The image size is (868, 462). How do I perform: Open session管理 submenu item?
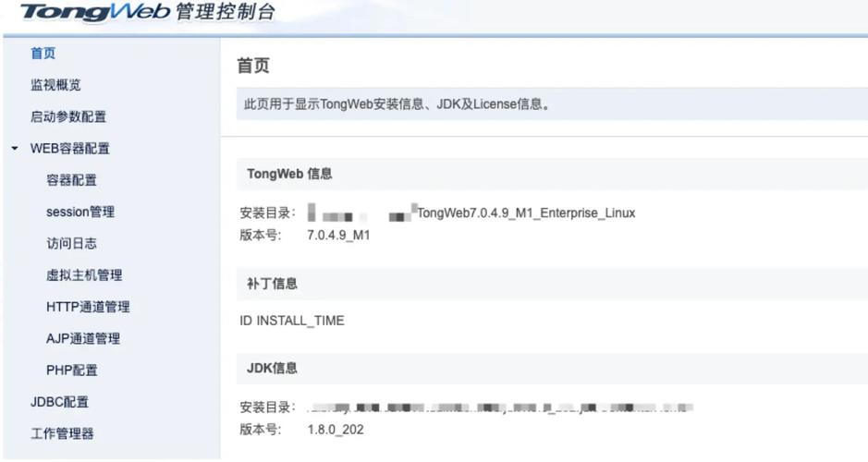tap(80, 212)
